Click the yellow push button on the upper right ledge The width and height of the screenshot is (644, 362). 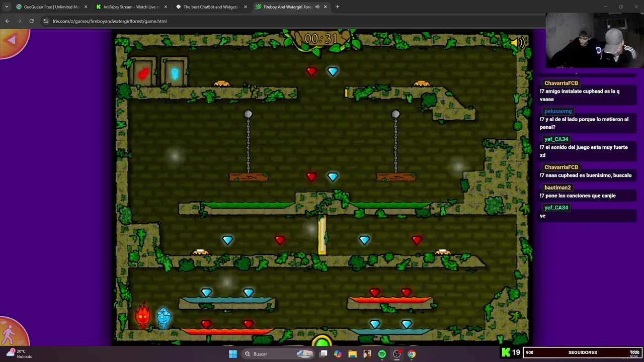click(422, 83)
